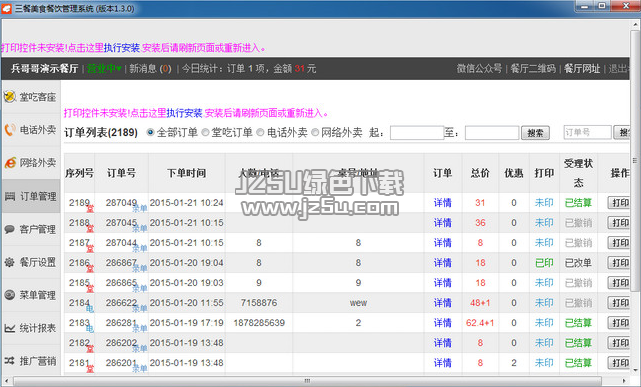
Task: Click the app logo in title bar
Action: pyautogui.click(x=7, y=9)
